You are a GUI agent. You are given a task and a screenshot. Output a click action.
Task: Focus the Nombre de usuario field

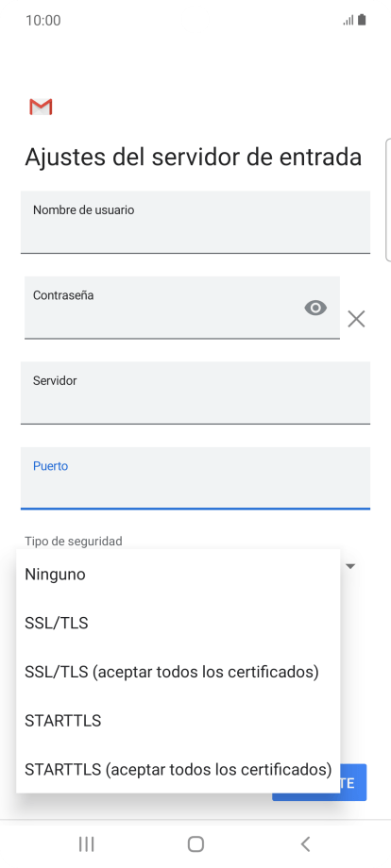click(195, 222)
